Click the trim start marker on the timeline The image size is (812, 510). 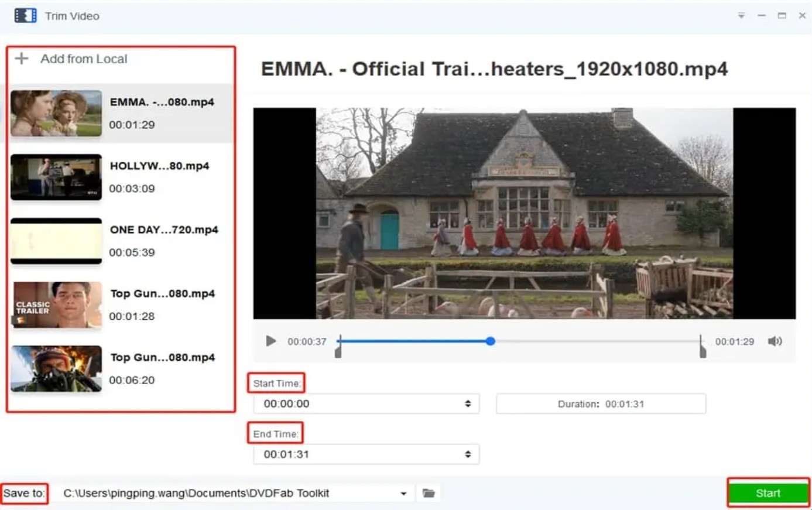pos(338,347)
